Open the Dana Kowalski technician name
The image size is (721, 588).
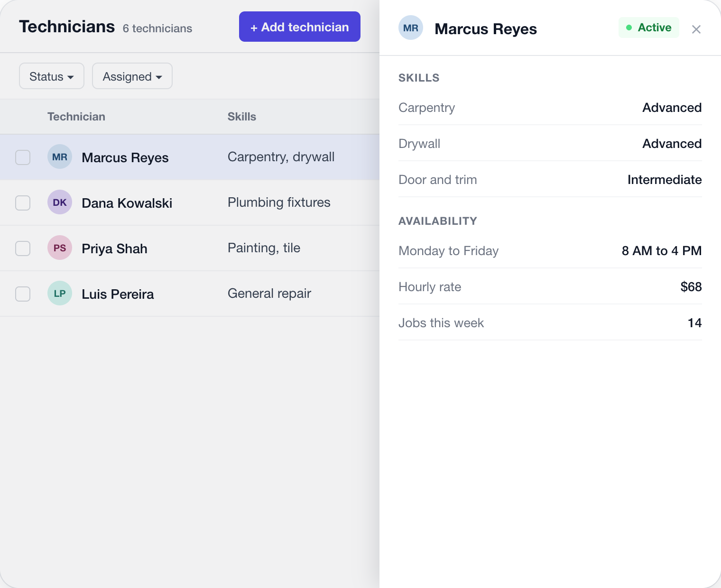127,203
